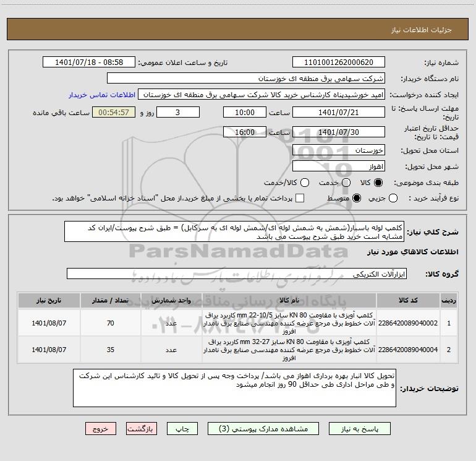The height and width of the screenshot is (461, 476).
Task: Click the خروج exit button
Action: click(x=101, y=428)
